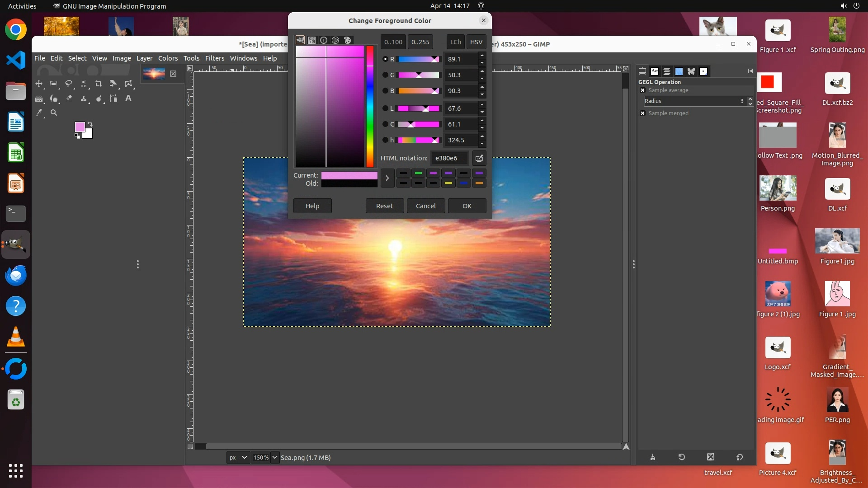
Task: Click the vertical hue rainbow strip
Action: click(370, 106)
